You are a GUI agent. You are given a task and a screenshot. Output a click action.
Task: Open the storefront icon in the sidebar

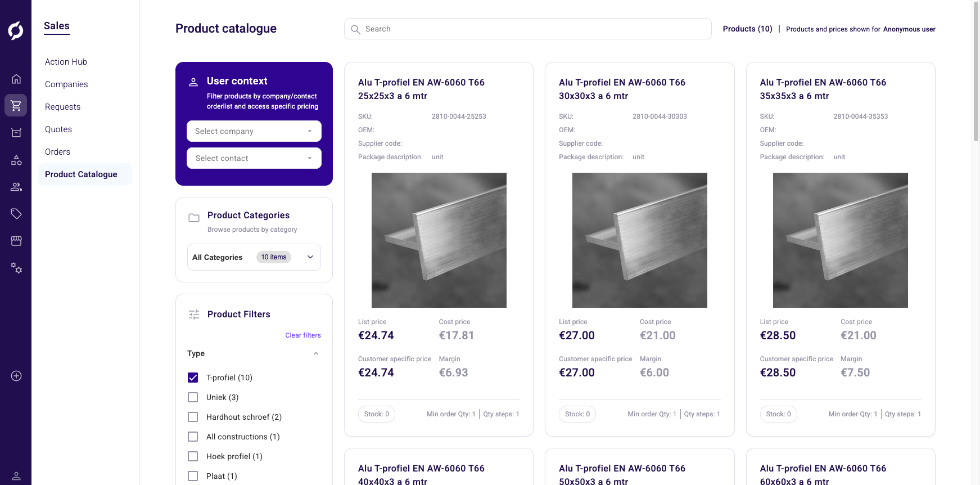(x=16, y=240)
